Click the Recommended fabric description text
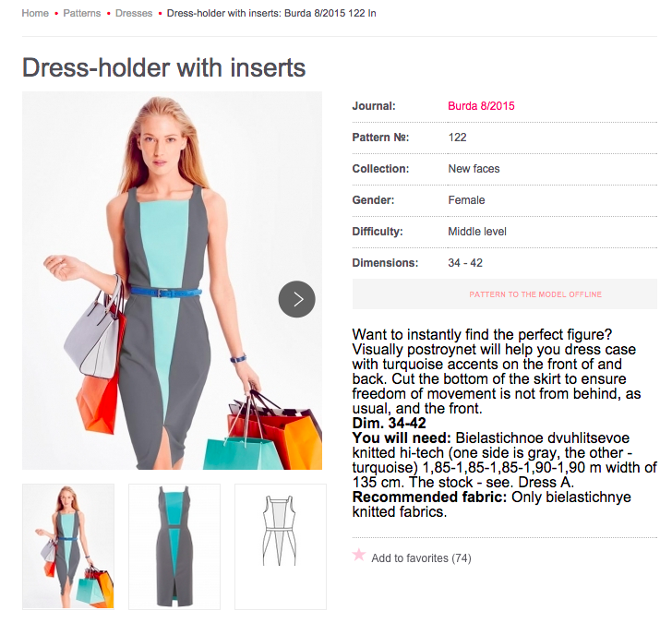 point(491,504)
